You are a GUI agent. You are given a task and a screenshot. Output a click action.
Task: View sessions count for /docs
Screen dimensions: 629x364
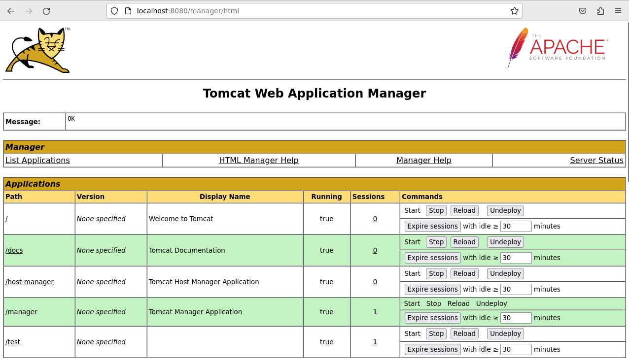tap(375, 250)
